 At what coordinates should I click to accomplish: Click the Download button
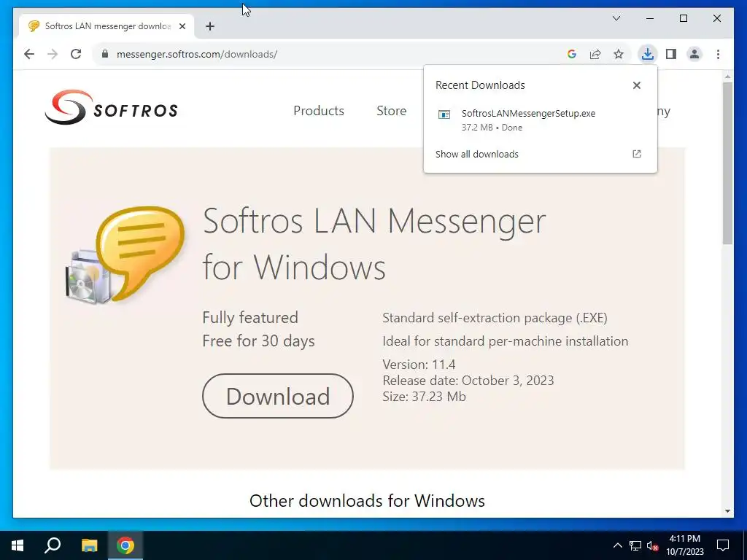click(x=278, y=396)
